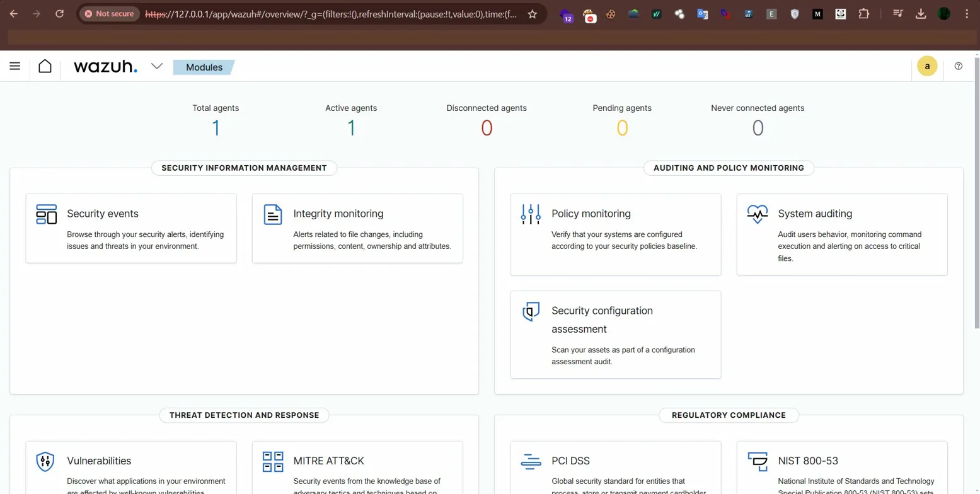
Task: Open the help question-mark button
Action: pyautogui.click(x=959, y=66)
